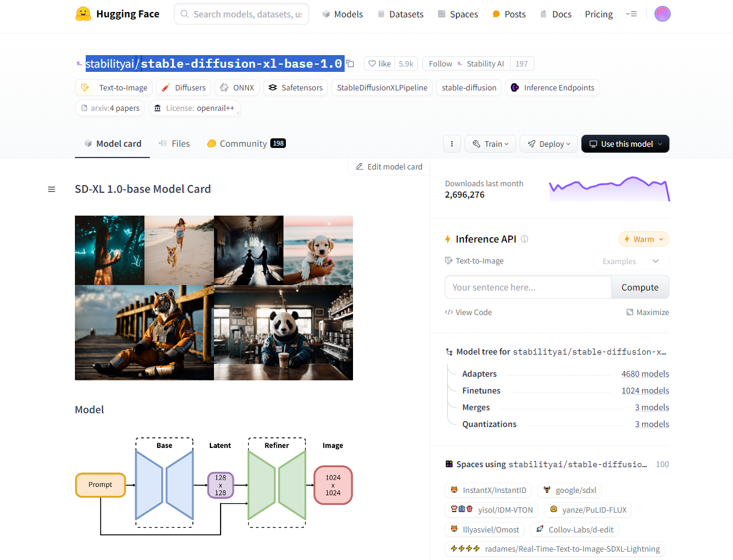Click the Stability AI organization avatar icon

[79, 63]
